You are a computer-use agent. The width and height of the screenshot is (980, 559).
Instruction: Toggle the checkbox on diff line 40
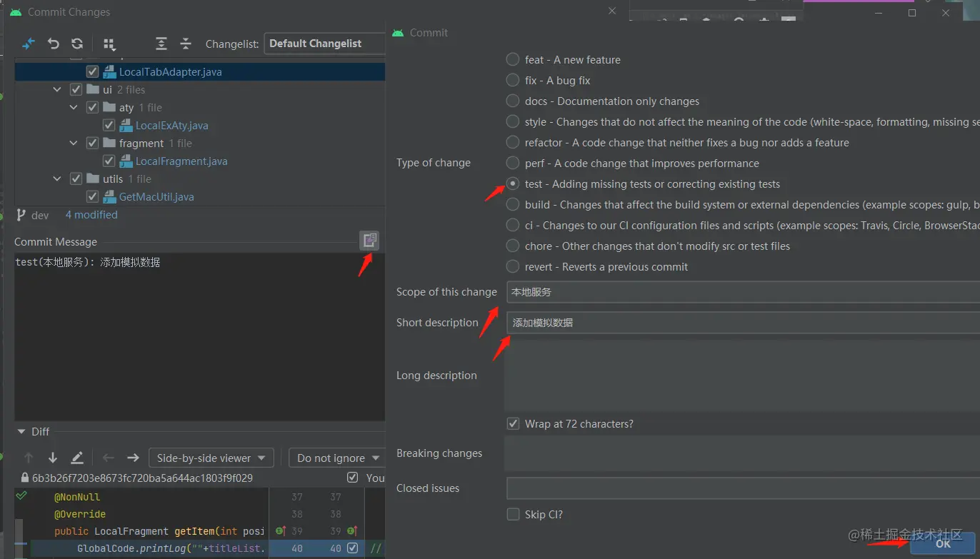[x=352, y=548]
